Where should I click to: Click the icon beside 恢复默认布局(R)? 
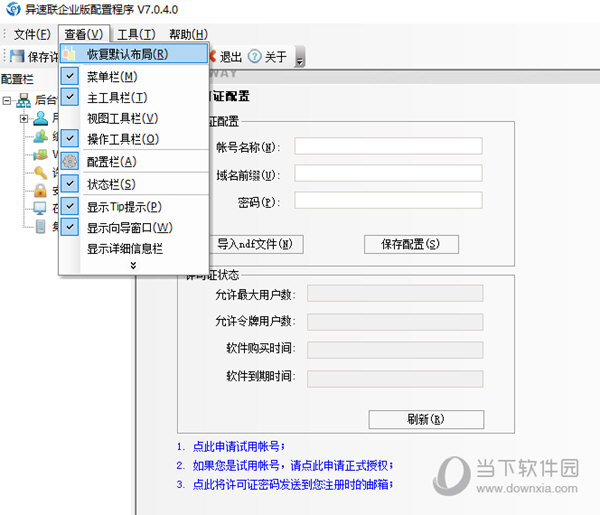pyautogui.click(x=69, y=54)
